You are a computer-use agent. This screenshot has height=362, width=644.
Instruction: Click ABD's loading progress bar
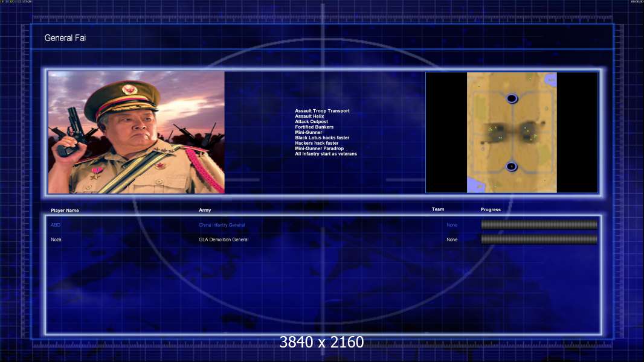click(x=539, y=224)
